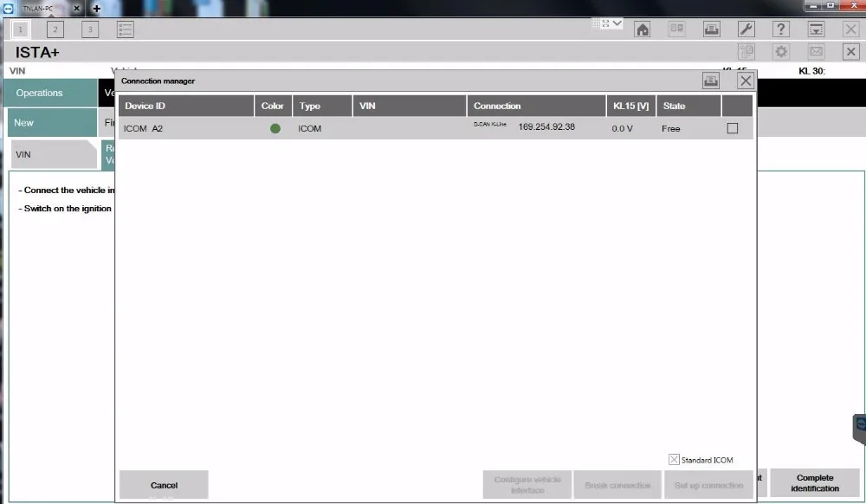
Task: Select the VIN sub-tab on left
Action: [x=54, y=154]
